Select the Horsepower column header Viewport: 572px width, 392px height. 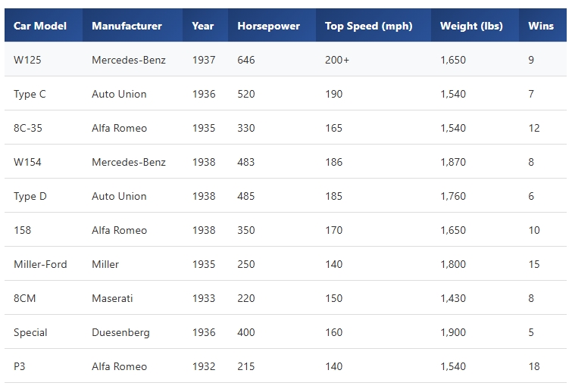tap(272, 26)
